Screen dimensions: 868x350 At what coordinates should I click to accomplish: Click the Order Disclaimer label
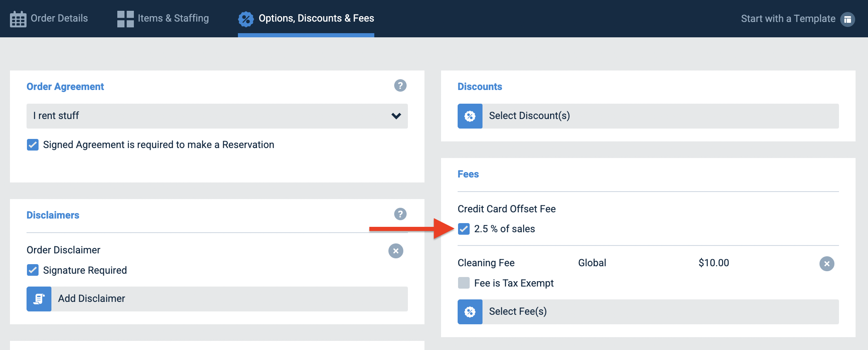click(63, 250)
